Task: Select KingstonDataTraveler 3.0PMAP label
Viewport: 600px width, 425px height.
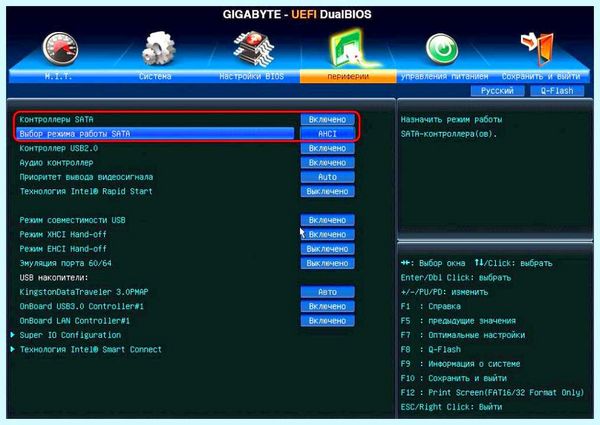Action: point(84,292)
